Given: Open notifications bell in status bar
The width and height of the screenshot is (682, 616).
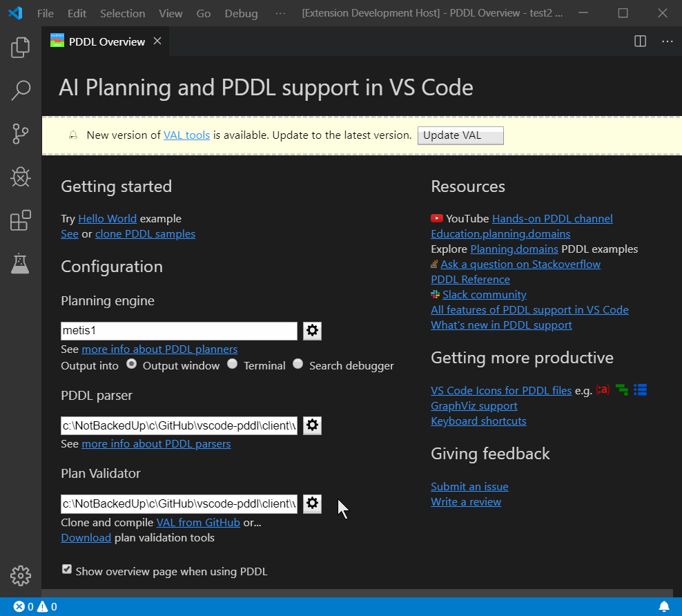Looking at the screenshot, I should [x=664, y=606].
